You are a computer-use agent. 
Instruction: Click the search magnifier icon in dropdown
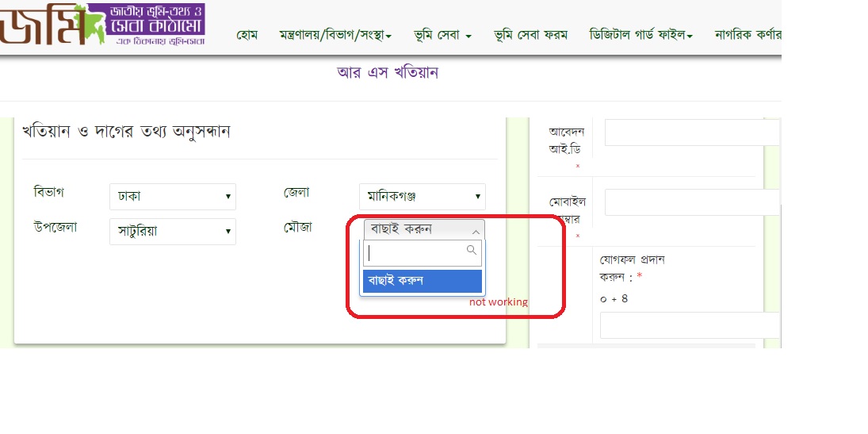[x=472, y=250]
